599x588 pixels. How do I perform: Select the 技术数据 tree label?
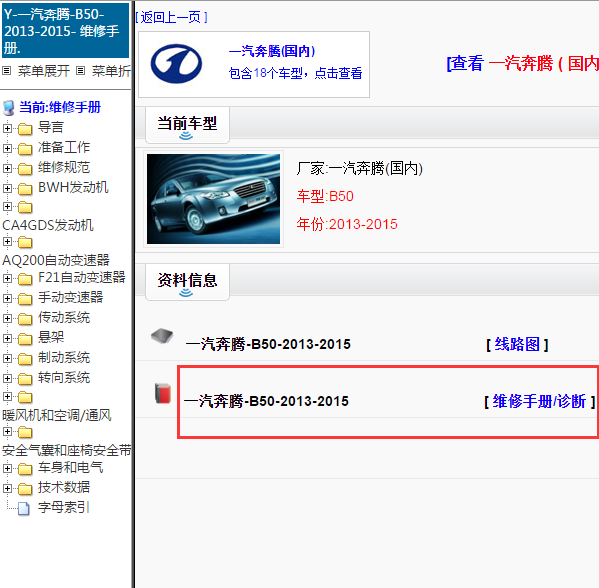point(64,487)
